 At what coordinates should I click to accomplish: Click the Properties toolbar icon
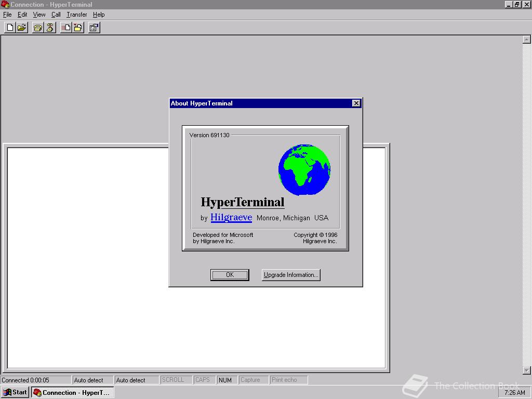tap(94, 28)
